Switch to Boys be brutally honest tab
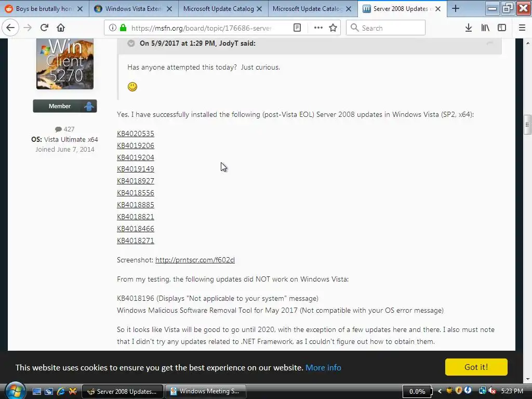Screen dimensions: 532x399 tap(45, 8)
